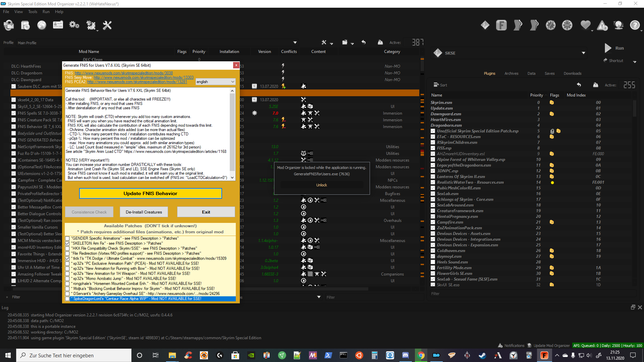Click the Help question mark icon

tap(635, 25)
